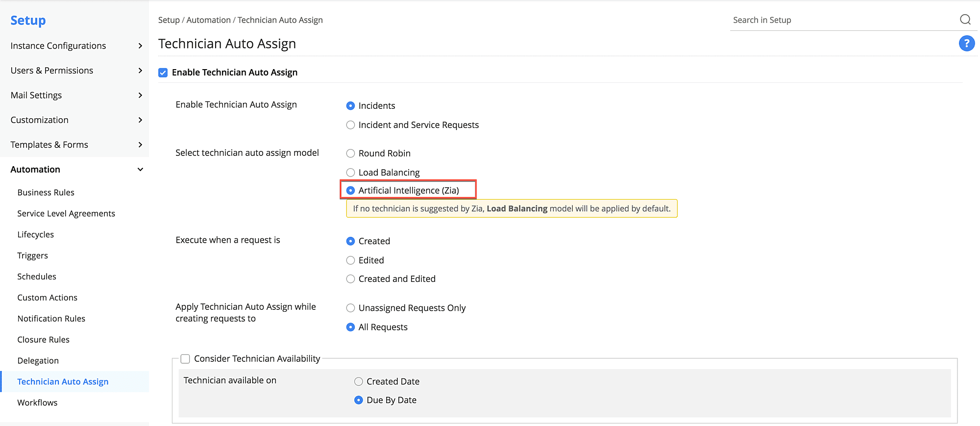Select Unassigned Requests Only option
The width and height of the screenshot is (980, 426).
click(350, 308)
